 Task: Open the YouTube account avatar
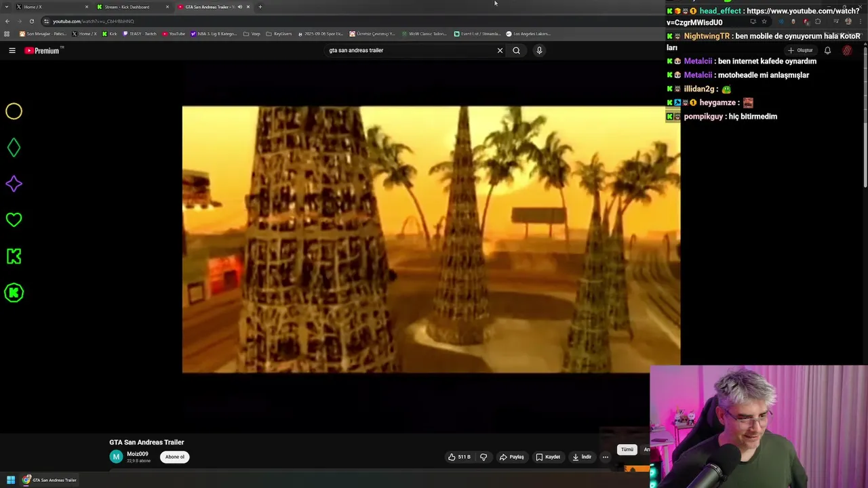(x=847, y=50)
